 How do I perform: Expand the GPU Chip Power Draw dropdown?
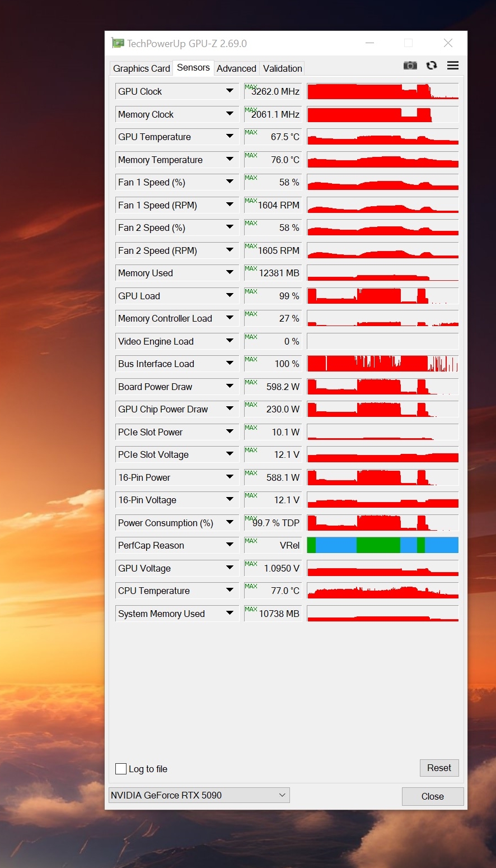tap(230, 409)
